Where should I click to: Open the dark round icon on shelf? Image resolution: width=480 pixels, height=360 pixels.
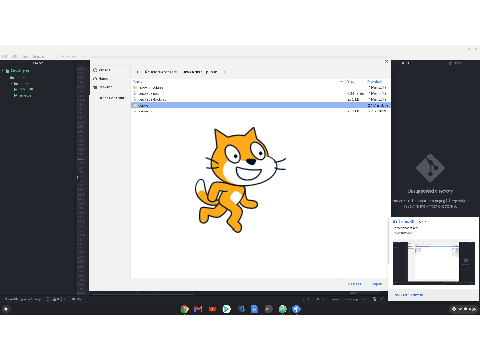pos(269,309)
